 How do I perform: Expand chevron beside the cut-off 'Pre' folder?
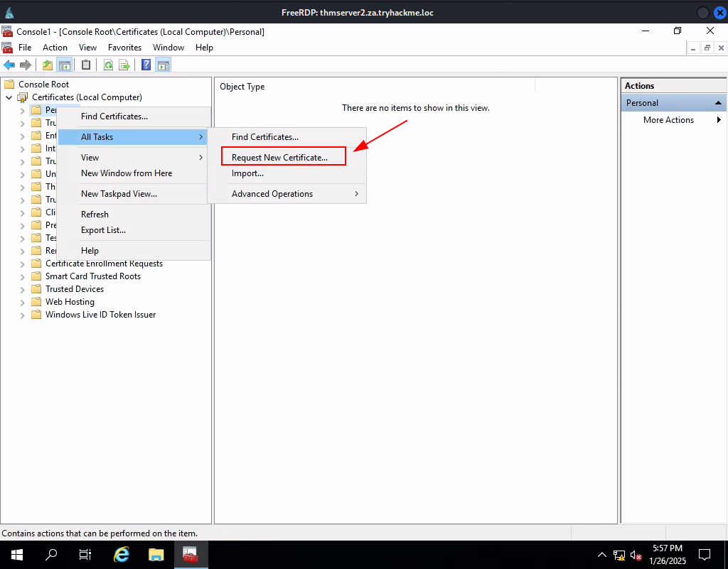22,226
